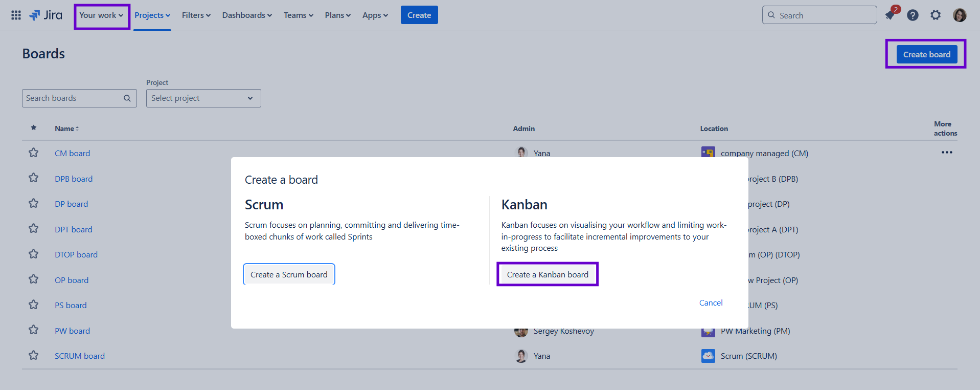Expand the Your work menu
The image size is (980, 390).
[x=102, y=15]
